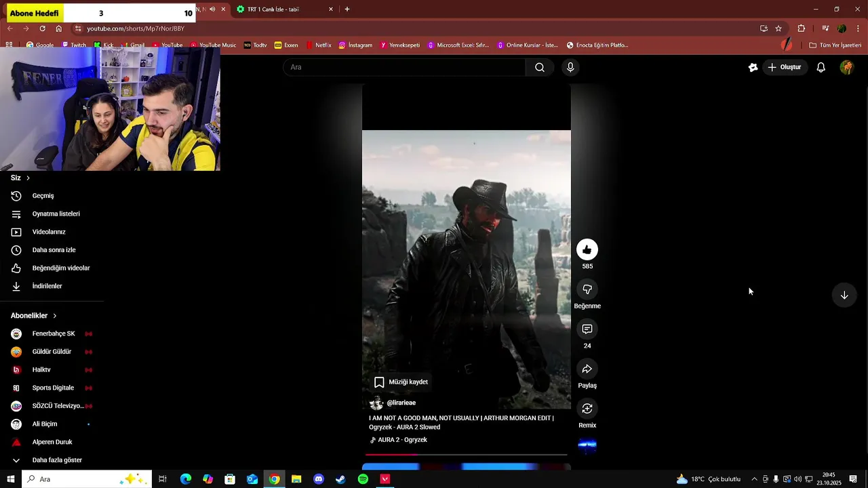
Task: Remix this short
Action: pyautogui.click(x=587, y=409)
